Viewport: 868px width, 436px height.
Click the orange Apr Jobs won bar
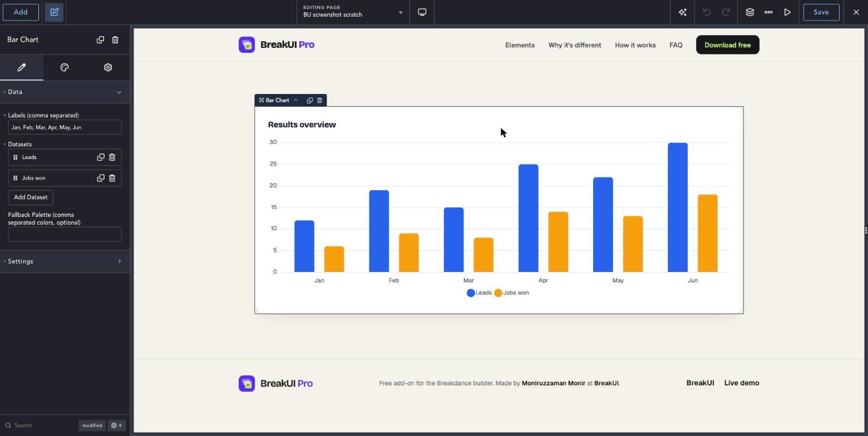558,242
